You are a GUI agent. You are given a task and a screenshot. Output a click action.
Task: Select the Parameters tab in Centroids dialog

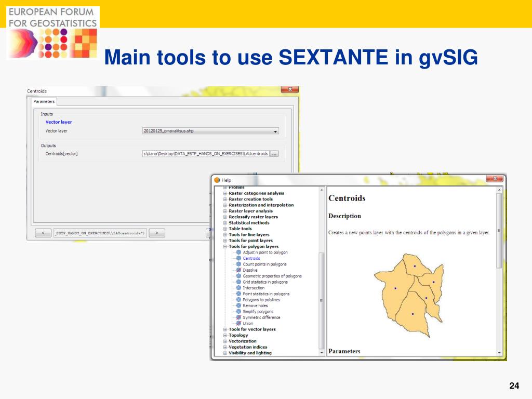click(x=44, y=101)
